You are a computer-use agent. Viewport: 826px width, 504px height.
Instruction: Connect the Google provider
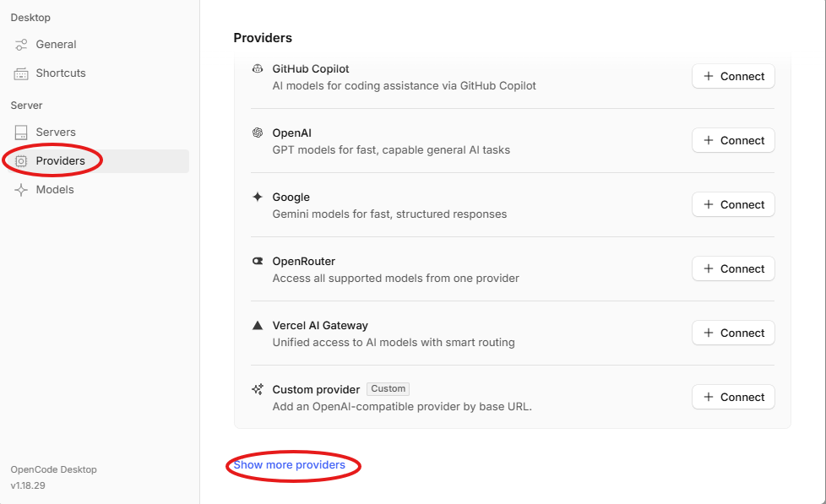click(733, 205)
